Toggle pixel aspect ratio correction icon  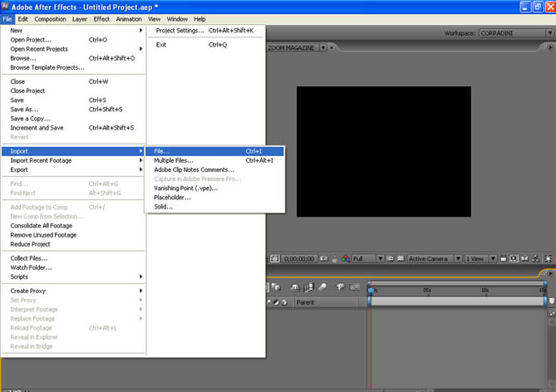coord(503,258)
